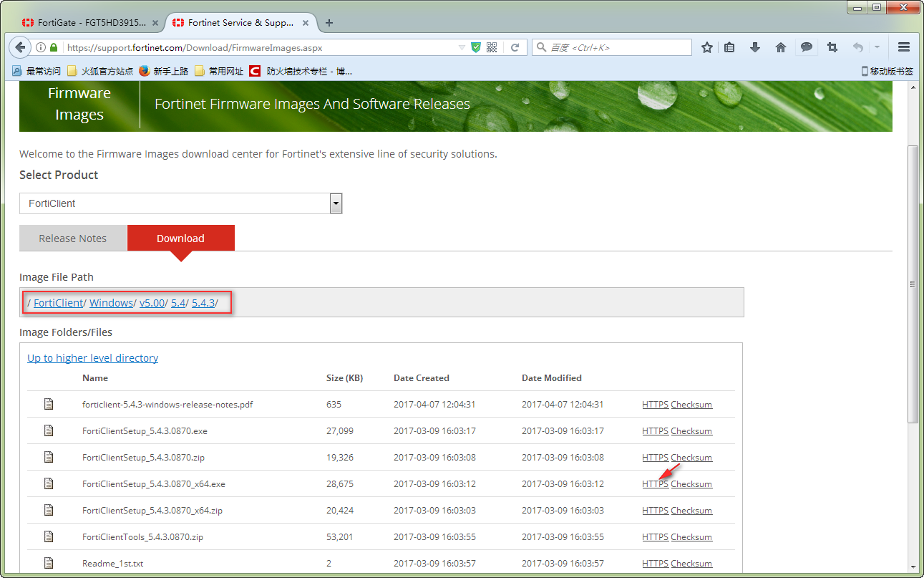Click the 5.4 link in the path
Viewport: 924px width, 578px height.
(178, 303)
